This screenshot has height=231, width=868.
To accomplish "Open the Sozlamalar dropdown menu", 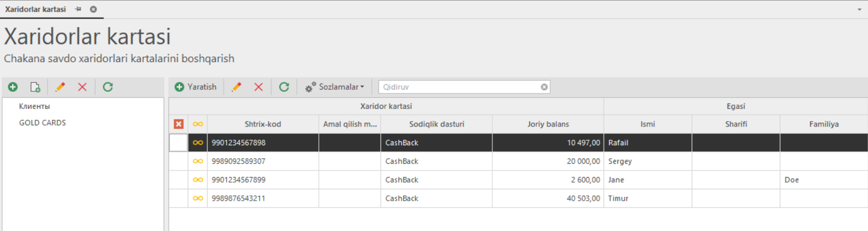I will (335, 87).
